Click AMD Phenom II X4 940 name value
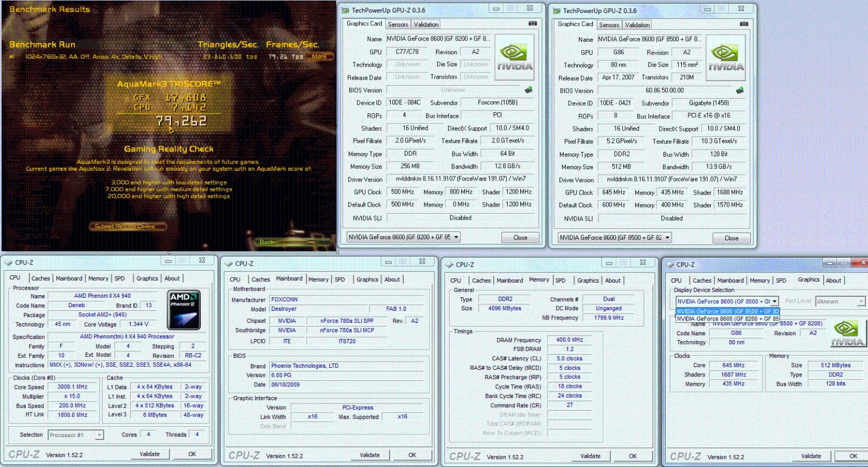868x467 pixels. click(103, 296)
